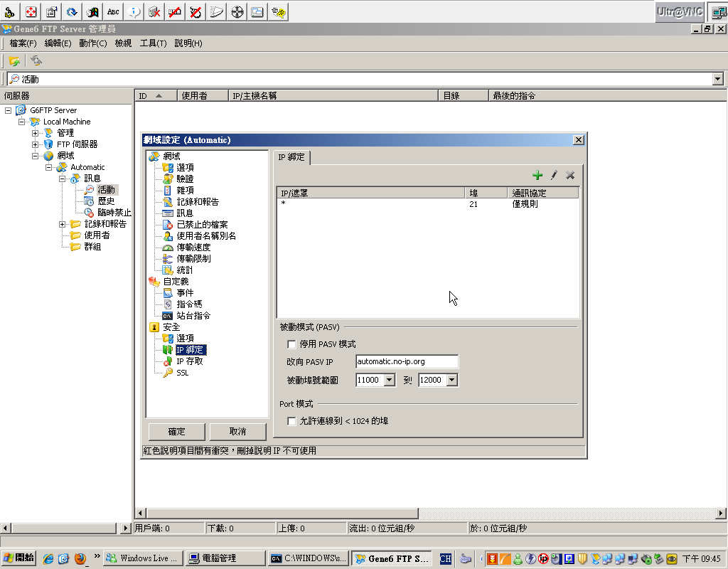Click the UltraVNC info toolbar icon
728x569 pixels.
134,11
